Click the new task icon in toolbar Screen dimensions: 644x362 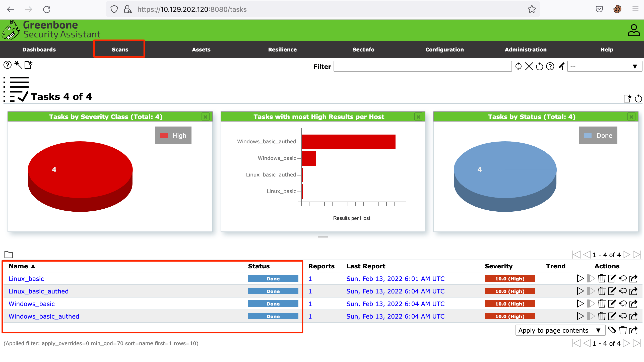28,65
